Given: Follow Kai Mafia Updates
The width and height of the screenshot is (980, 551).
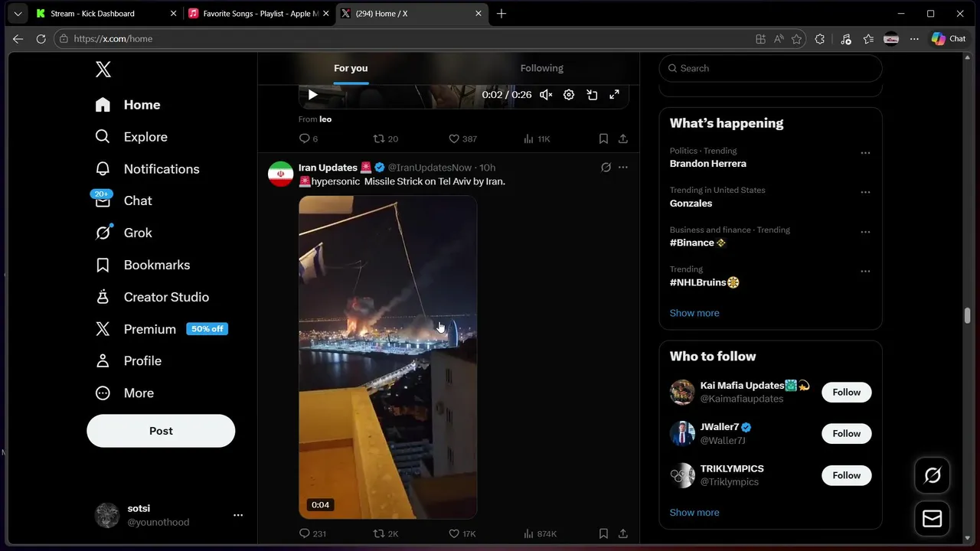Looking at the screenshot, I should pos(847,392).
